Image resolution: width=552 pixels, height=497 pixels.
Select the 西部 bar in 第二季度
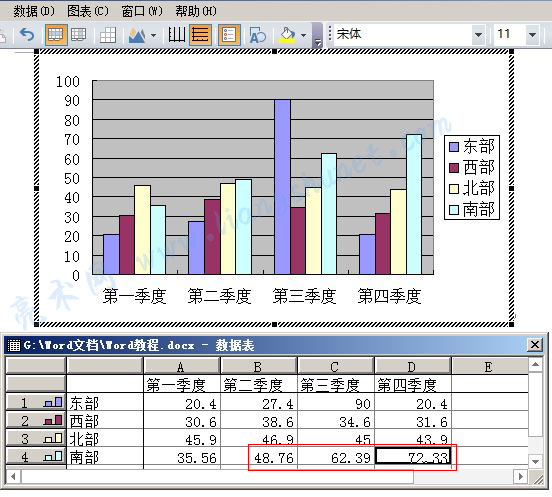[212, 237]
